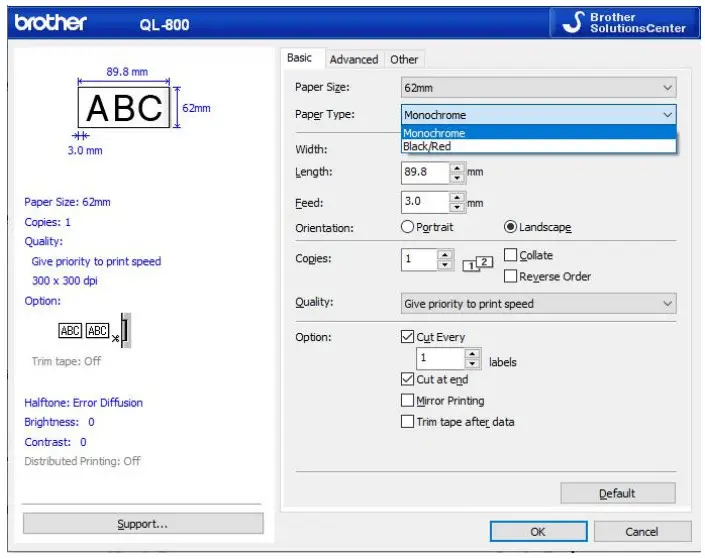Decrease the Feed value with down arrow
Image resolution: width=705 pixels, height=559 pixels.
click(x=457, y=207)
